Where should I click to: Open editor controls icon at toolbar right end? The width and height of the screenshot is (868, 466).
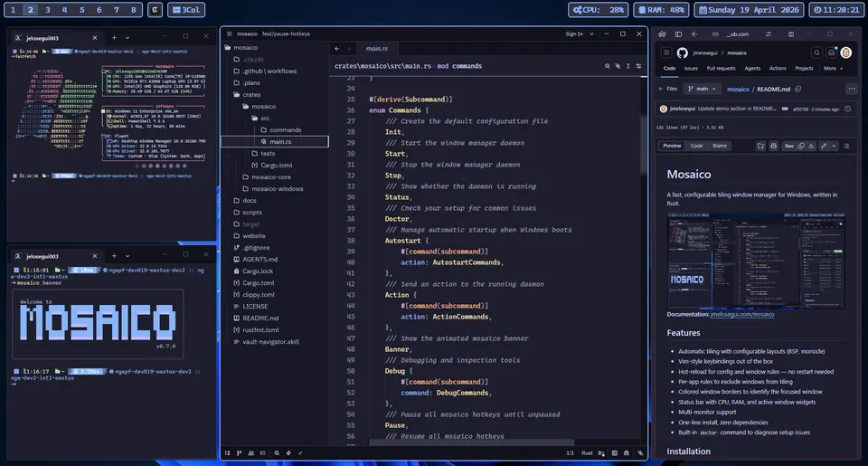[x=638, y=66]
